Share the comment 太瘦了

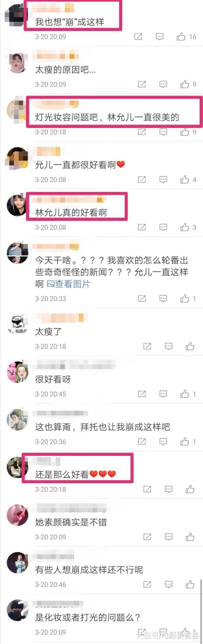coord(147,346)
